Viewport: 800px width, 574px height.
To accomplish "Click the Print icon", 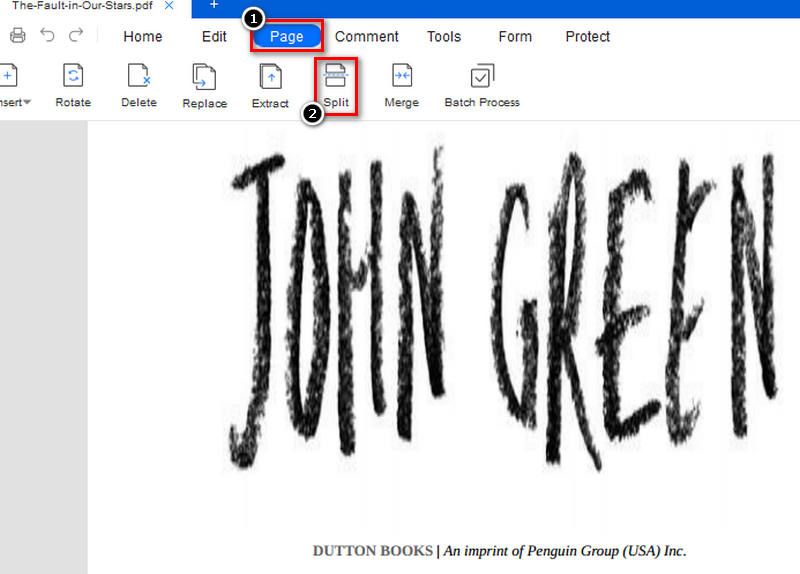I will pyautogui.click(x=18, y=35).
